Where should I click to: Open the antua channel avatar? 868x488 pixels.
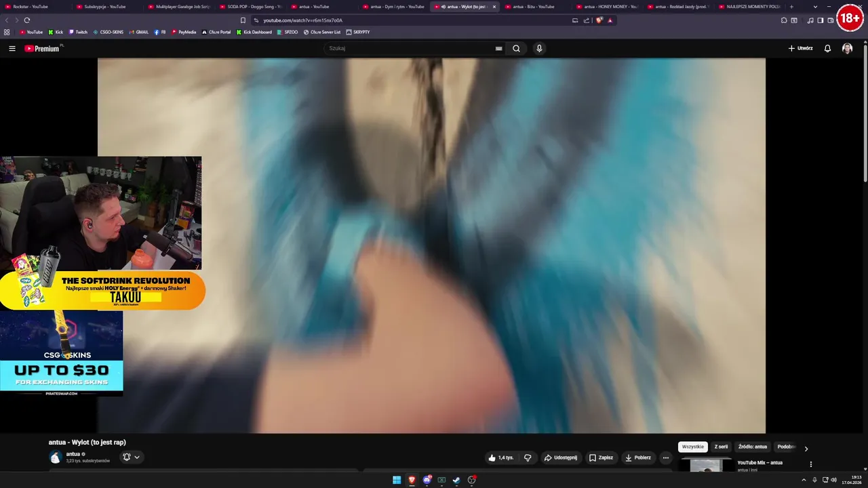point(55,457)
